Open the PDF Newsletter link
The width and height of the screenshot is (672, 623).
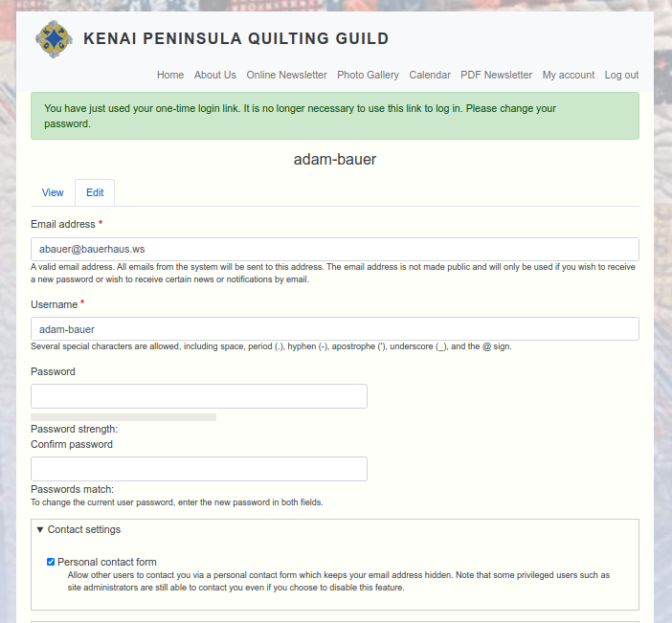coord(496,75)
